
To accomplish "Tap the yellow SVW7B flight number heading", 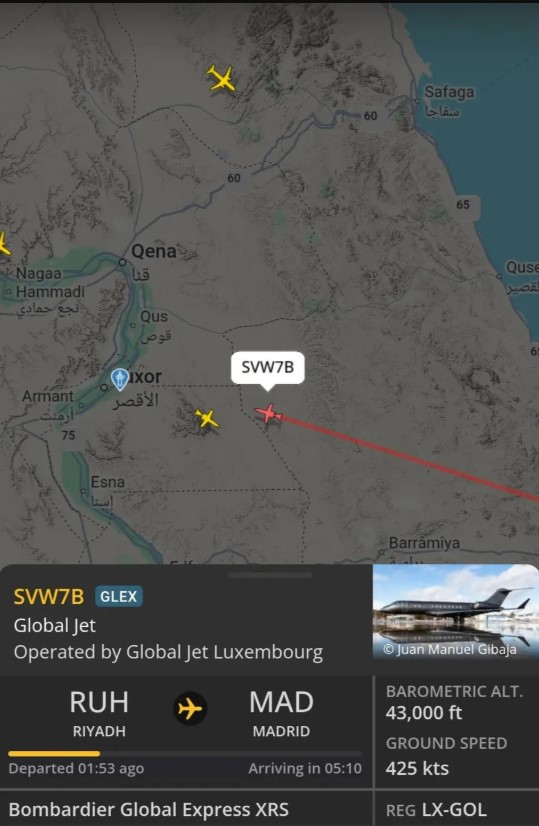I will coord(48,597).
